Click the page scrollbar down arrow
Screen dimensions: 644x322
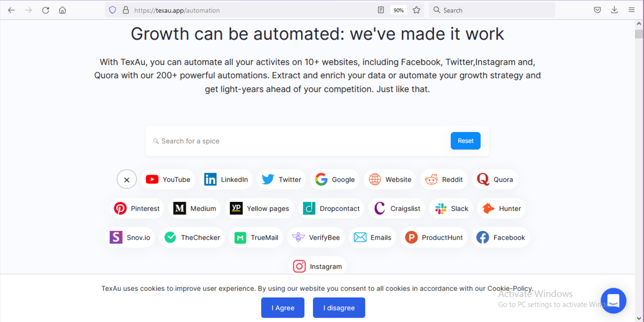point(639,318)
